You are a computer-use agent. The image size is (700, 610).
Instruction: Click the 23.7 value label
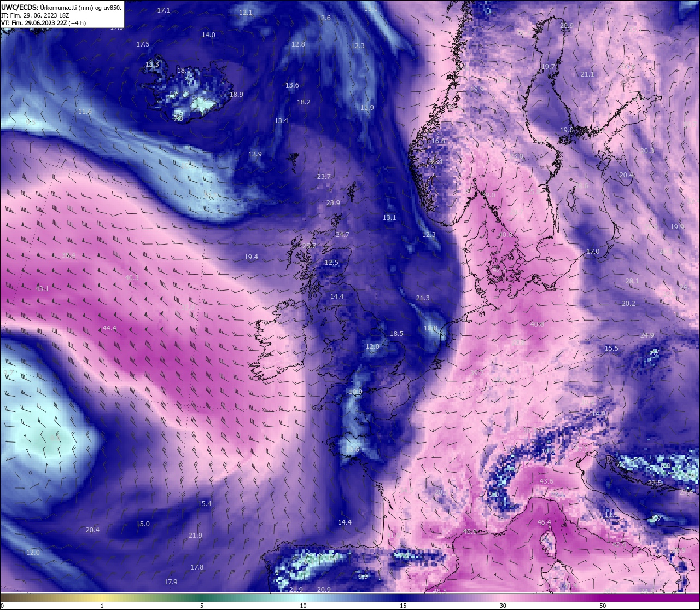324,177
